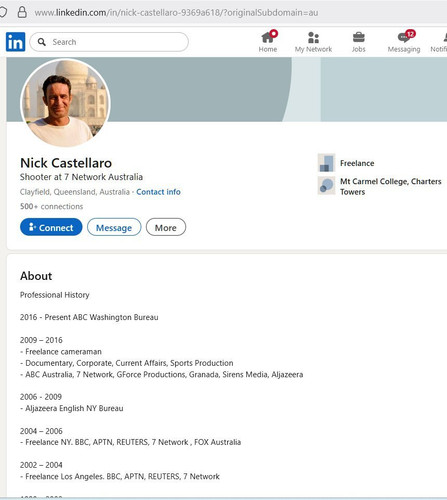
Task: Open Nick Castellaro's profile photo
Action: [65, 103]
